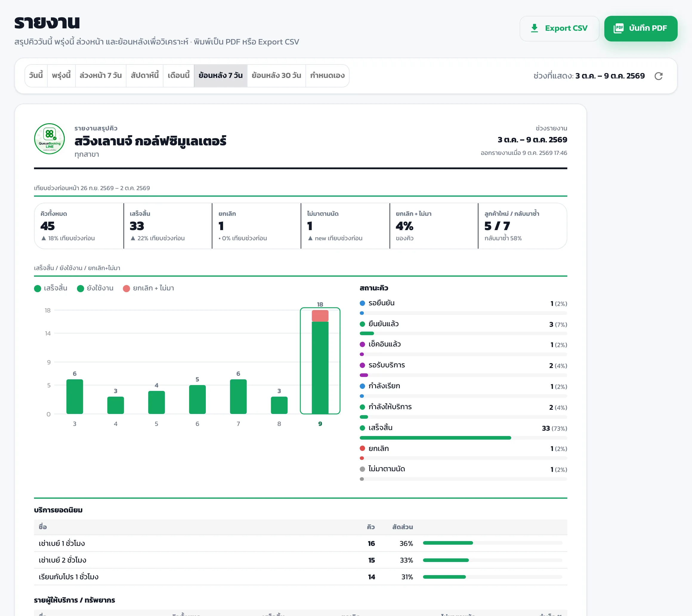Viewport: 692px width, 616px height.
Task: Switch to สัปดาห์นี้ tab
Action: tap(145, 76)
